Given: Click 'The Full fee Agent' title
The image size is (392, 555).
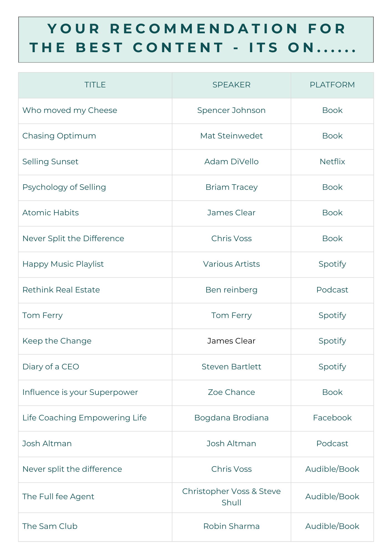Looking at the screenshot, I should (58, 497).
